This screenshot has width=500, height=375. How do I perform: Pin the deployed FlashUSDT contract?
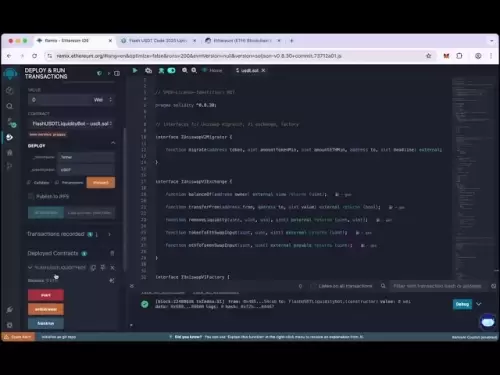point(103,268)
